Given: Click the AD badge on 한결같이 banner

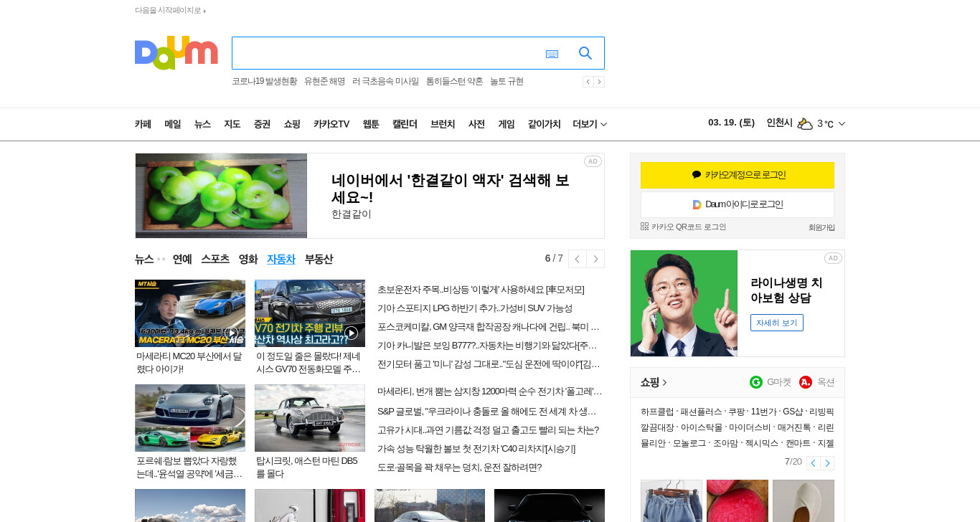Looking at the screenshot, I should [x=593, y=161].
